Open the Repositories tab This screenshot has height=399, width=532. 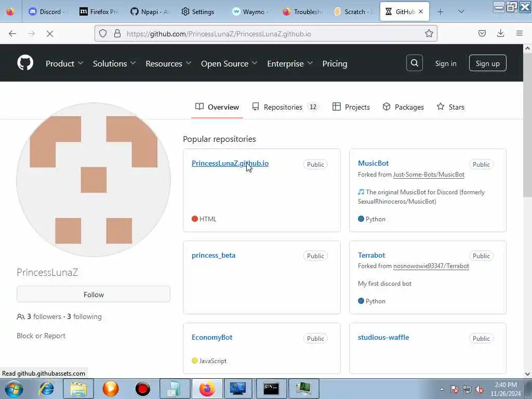tap(285, 107)
